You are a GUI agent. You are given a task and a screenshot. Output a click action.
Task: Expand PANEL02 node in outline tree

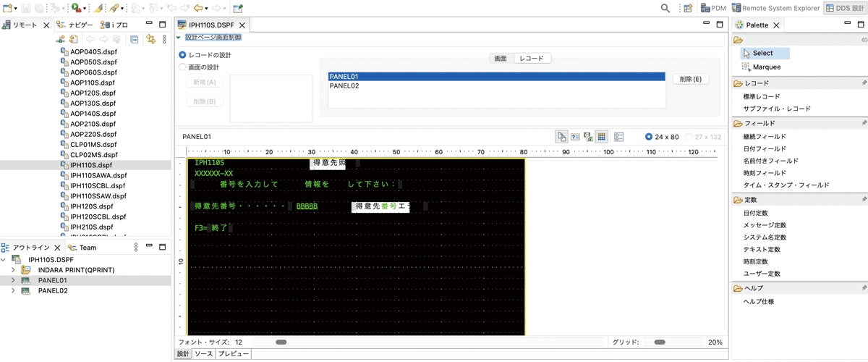pyautogui.click(x=14, y=291)
